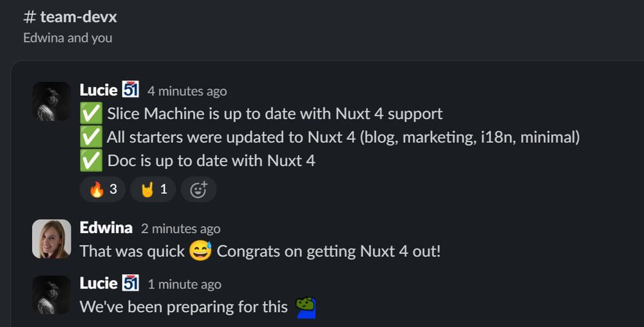Open Lucie's avatar on the Slice Machine message
The image size is (644, 327).
52,101
